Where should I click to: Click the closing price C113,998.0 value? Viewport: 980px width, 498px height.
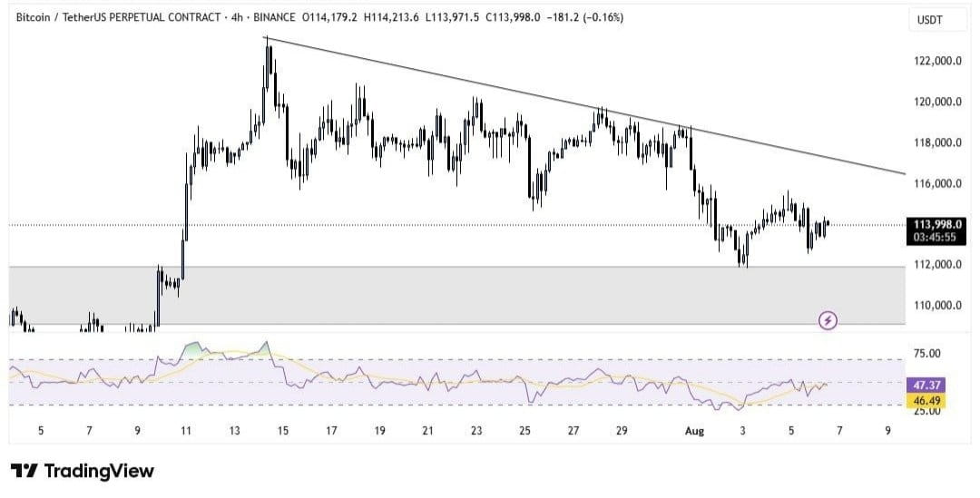(x=513, y=18)
